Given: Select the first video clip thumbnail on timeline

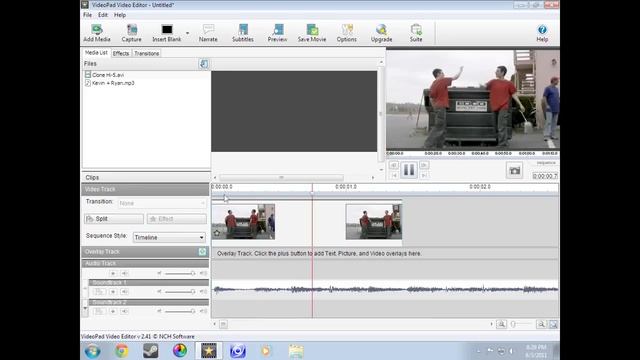Looking at the screenshot, I should click(243, 222).
